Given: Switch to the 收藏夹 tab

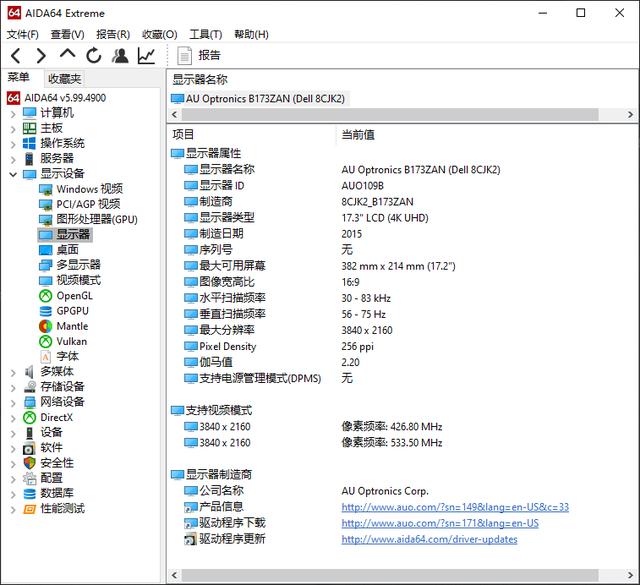Looking at the screenshot, I should click(64, 78).
